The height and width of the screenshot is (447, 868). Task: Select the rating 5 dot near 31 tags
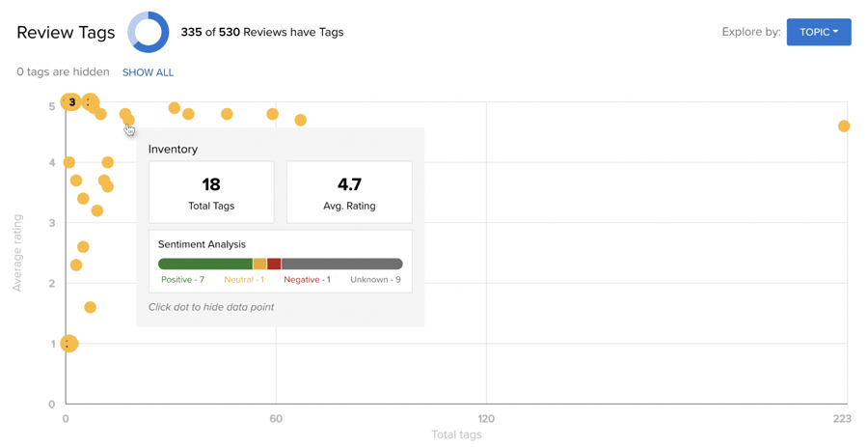click(174, 108)
